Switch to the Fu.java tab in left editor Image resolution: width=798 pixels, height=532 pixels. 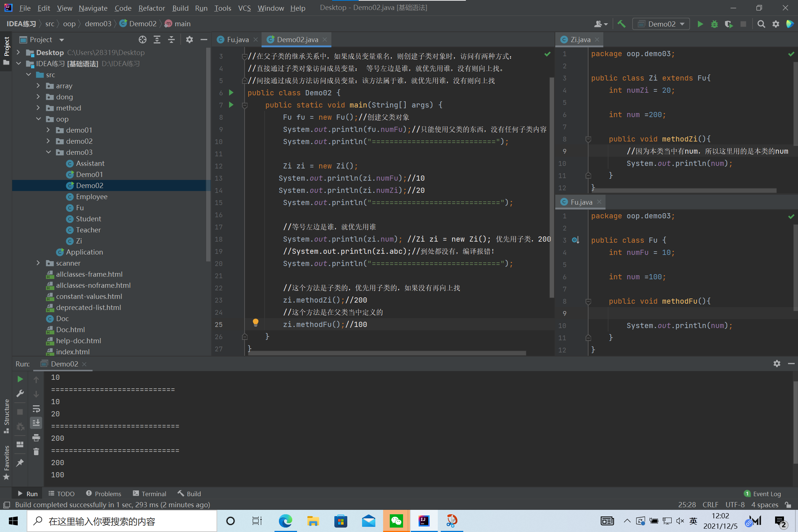(x=238, y=40)
